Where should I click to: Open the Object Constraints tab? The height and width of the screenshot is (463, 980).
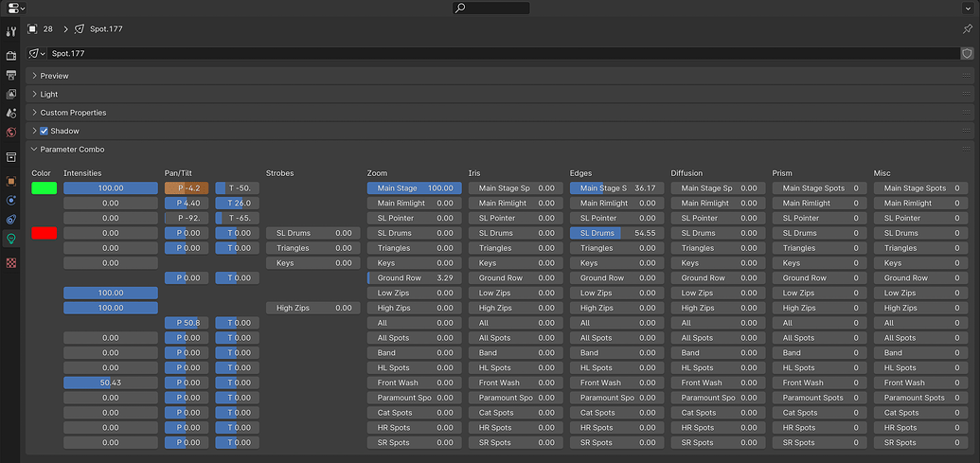pos(10,220)
